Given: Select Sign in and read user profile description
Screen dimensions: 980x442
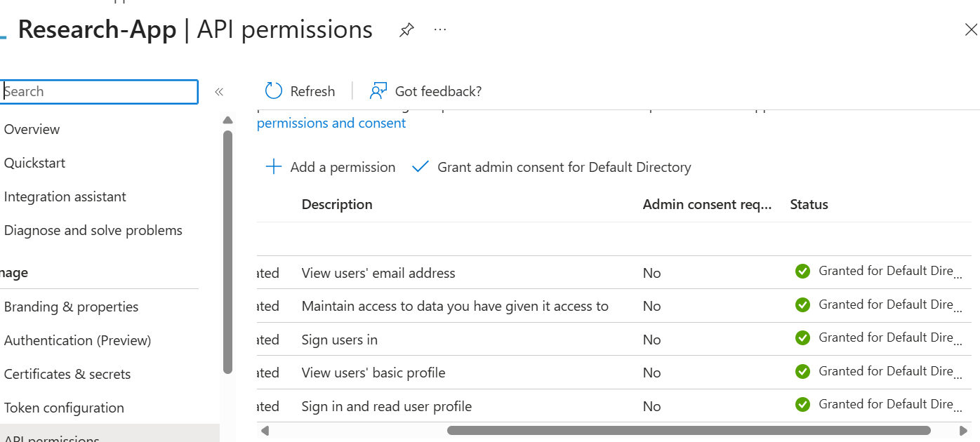Looking at the screenshot, I should tap(387, 406).
